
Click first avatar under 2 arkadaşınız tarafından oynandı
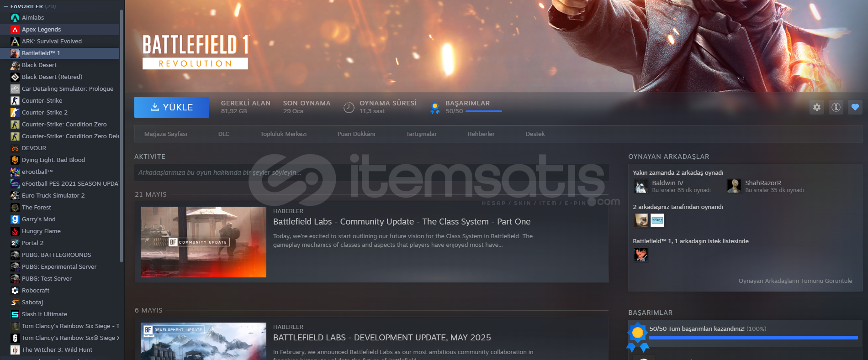click(641, 220)
